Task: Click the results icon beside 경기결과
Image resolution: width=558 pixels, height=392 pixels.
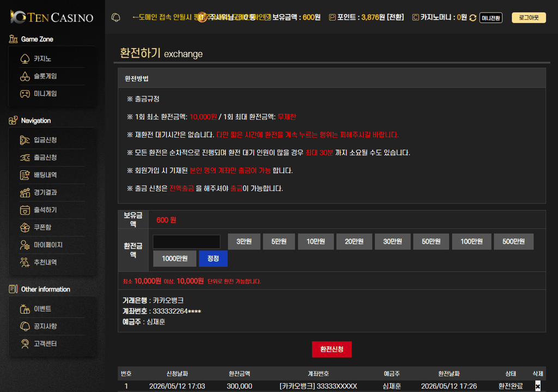Action: pyautogui.click(x=25, y=192)
